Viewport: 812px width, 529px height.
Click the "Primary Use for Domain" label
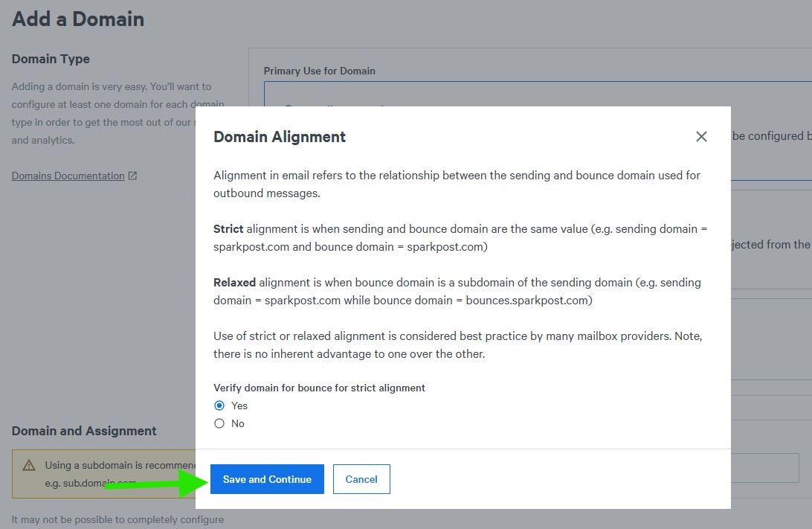[320, 71]
